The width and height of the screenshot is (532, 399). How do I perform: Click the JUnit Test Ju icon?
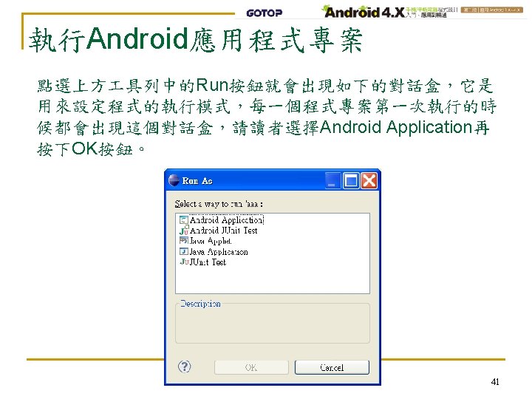coord(184,262)
